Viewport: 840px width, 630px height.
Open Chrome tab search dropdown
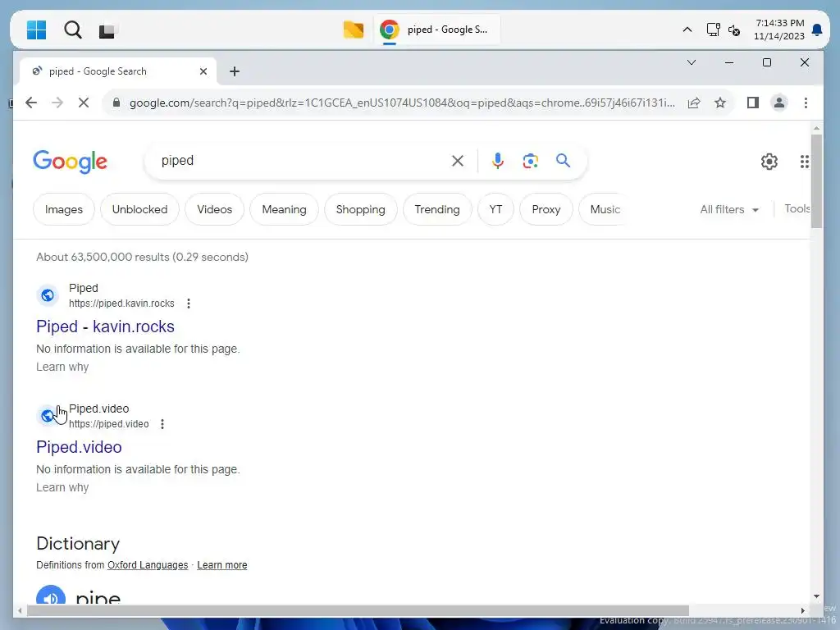click(692, 62)
